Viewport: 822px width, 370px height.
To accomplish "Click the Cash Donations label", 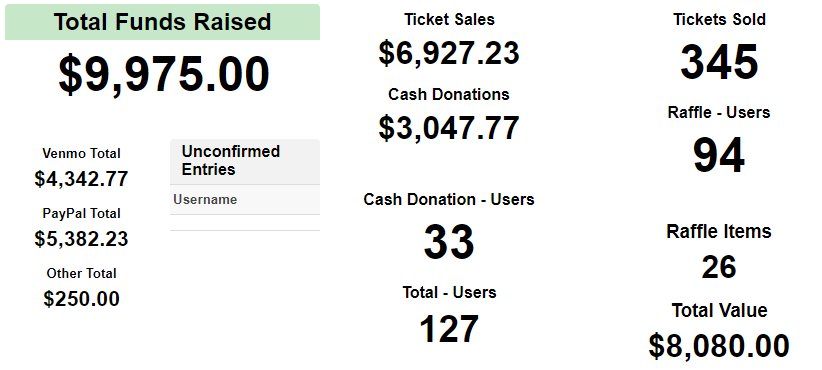I will click(449, 94).
